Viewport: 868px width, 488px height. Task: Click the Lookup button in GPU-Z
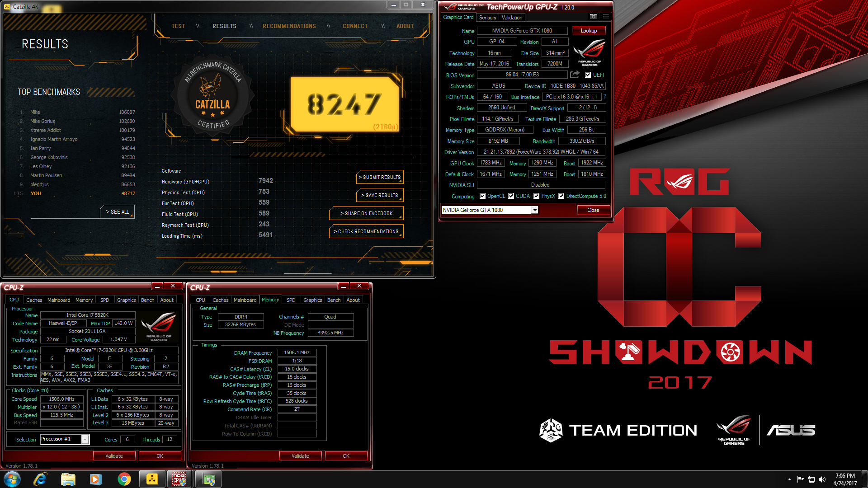point(589,31)
